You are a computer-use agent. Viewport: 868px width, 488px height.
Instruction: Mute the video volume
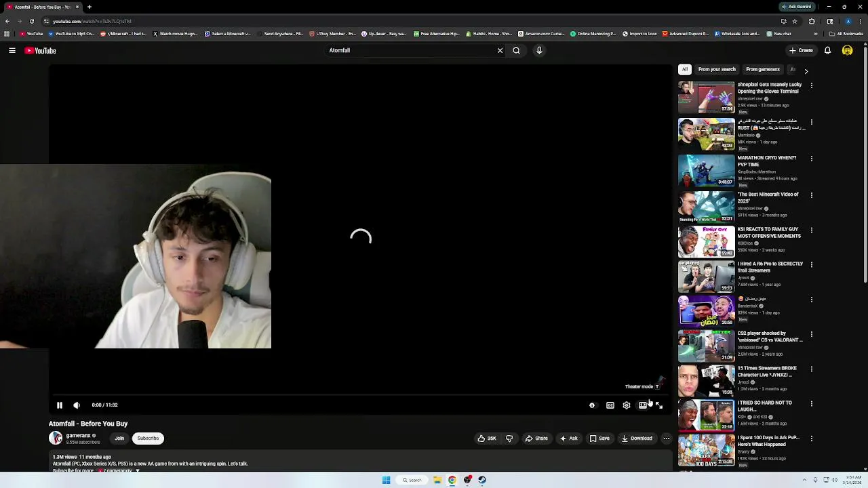coord(77,405)
